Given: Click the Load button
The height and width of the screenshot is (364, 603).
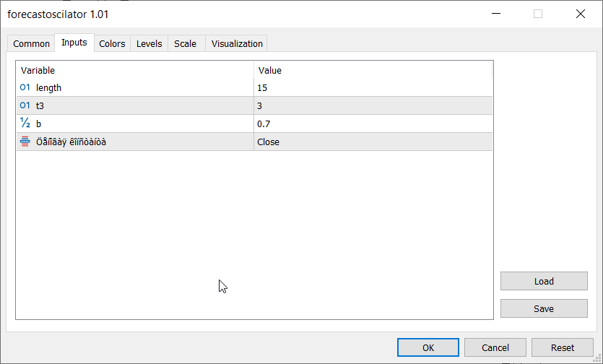Looking at the screenshot, I should [x=544, y=281].
